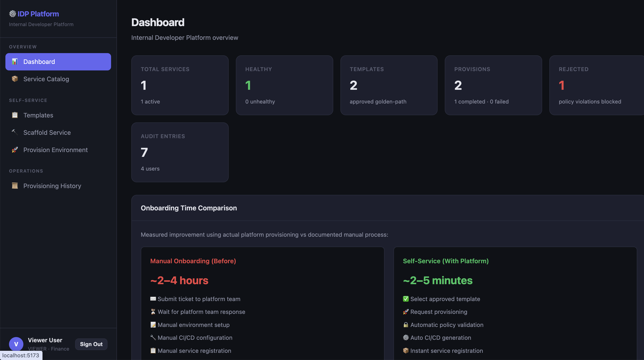Select the Templates stat card

[x=389, y=85]
